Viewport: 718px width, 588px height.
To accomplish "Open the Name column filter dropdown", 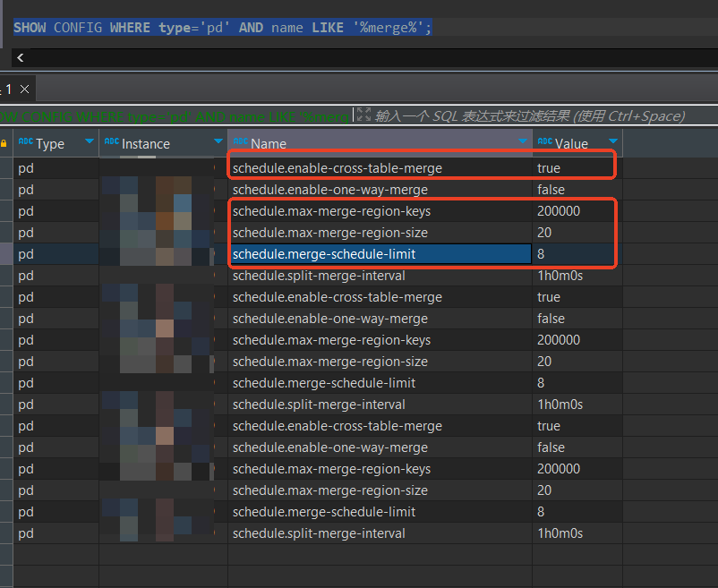I will (x=523, y=142).
